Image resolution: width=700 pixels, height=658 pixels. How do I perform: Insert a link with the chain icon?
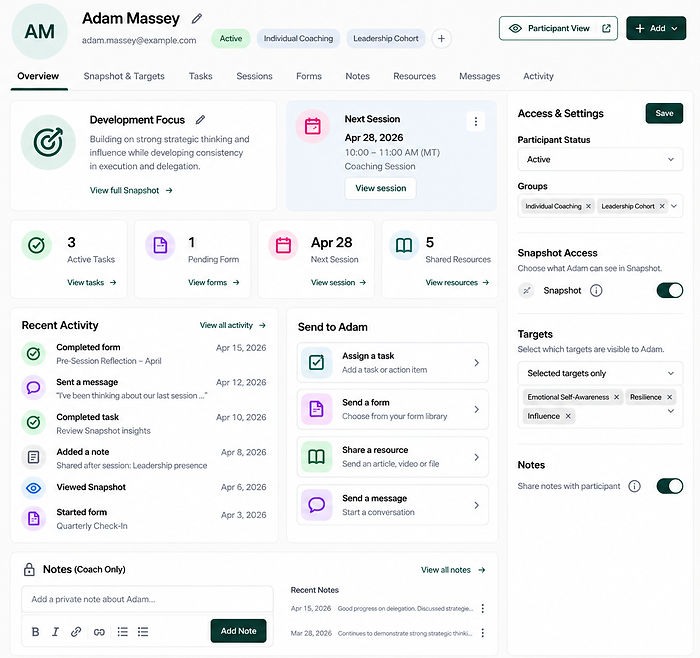99,632
